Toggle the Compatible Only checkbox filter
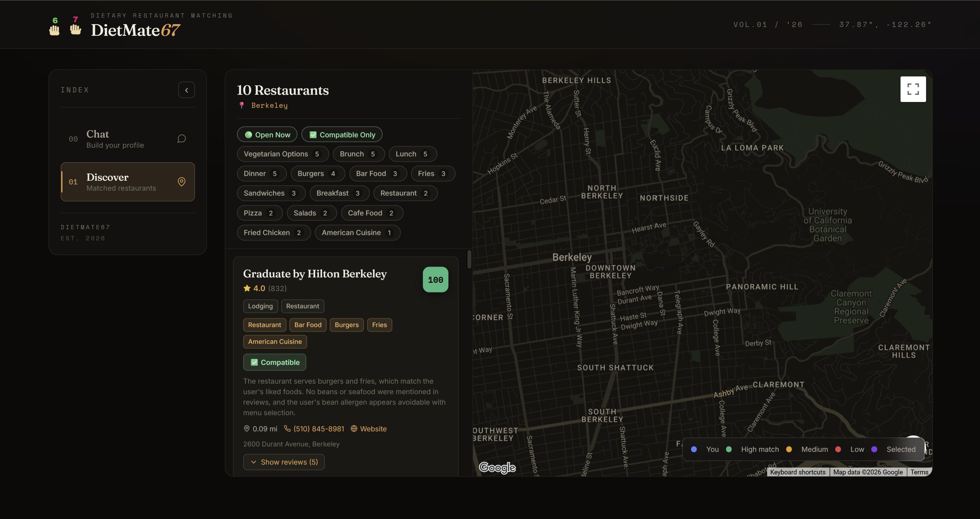 [342, 134]
